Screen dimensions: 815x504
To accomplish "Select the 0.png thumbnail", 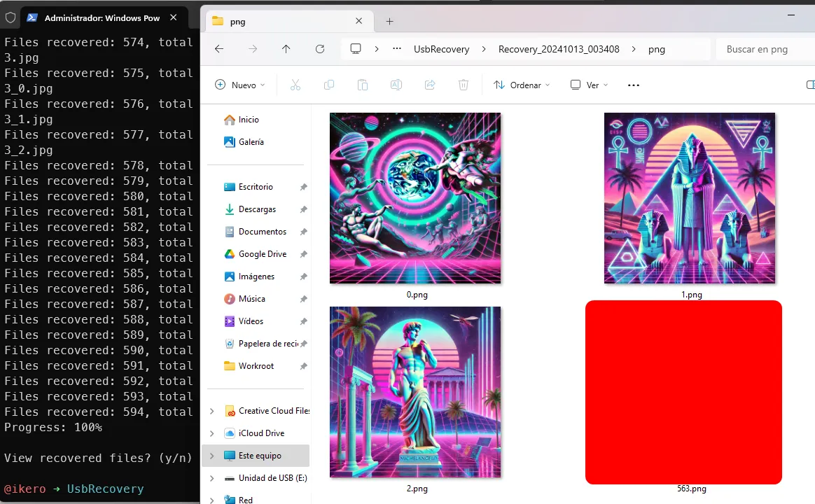I will [x=415, y=198].
